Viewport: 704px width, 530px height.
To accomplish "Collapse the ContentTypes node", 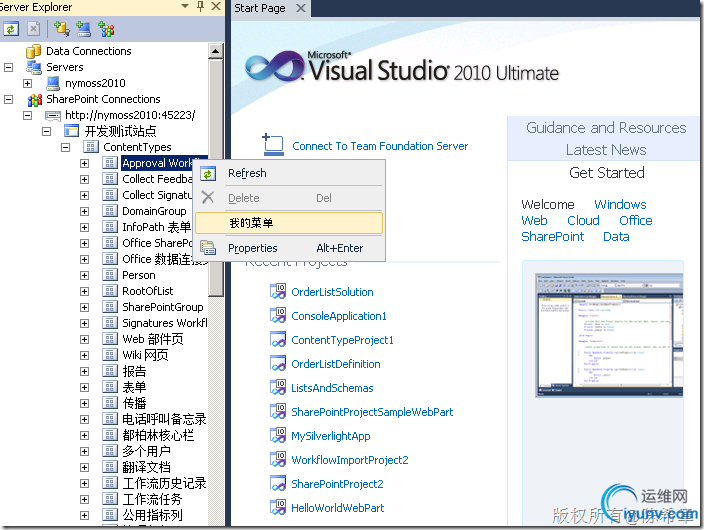I will click(66, 147).
